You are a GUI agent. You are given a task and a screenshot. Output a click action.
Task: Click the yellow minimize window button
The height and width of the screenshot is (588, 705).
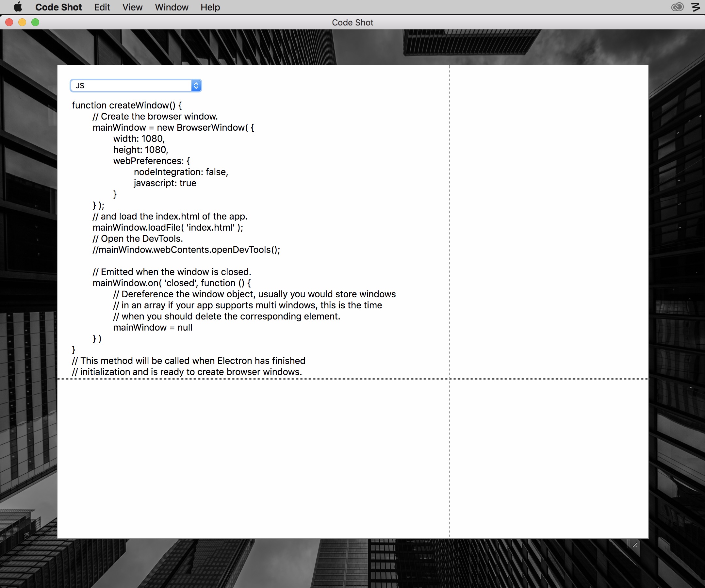[22, 23]
